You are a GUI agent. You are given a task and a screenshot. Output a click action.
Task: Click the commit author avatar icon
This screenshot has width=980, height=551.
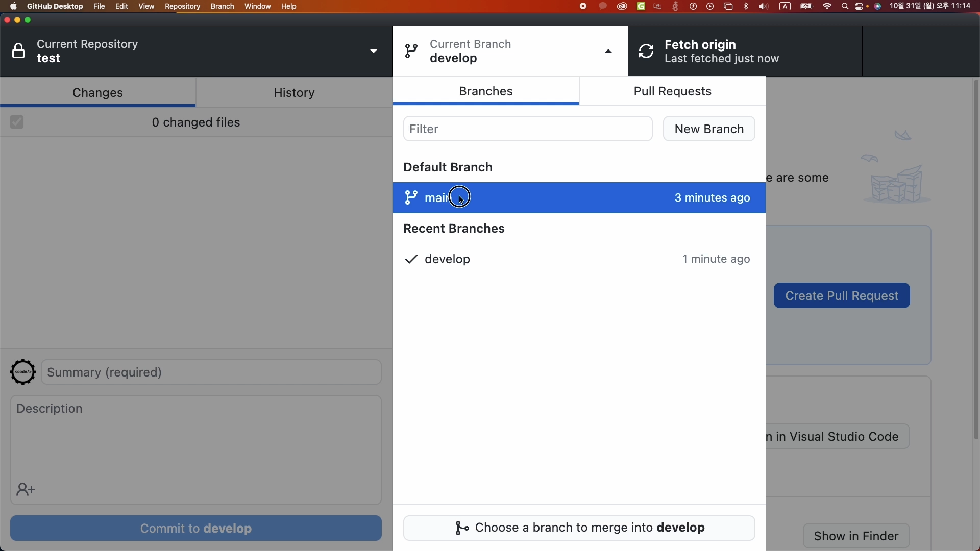(23, 372)
